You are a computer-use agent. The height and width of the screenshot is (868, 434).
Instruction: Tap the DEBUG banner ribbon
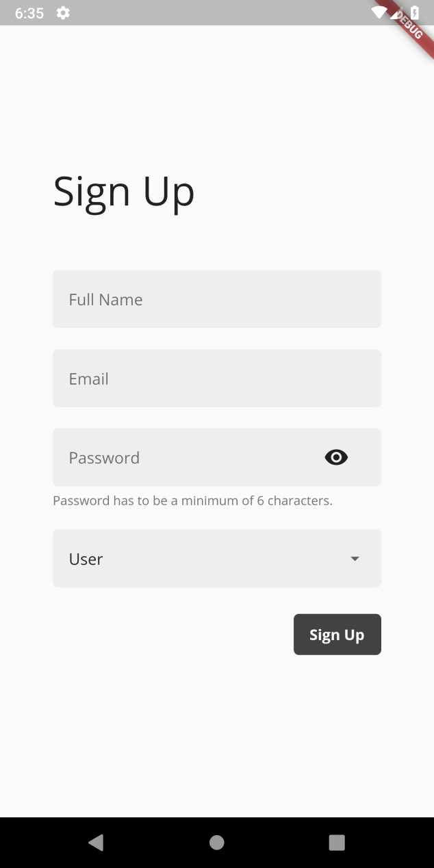point(409,26)
